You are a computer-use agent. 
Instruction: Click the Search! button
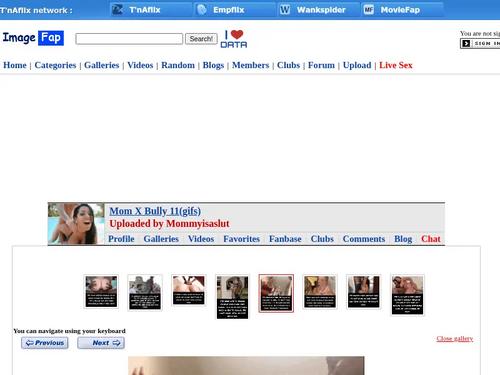(x=201, y=39)
